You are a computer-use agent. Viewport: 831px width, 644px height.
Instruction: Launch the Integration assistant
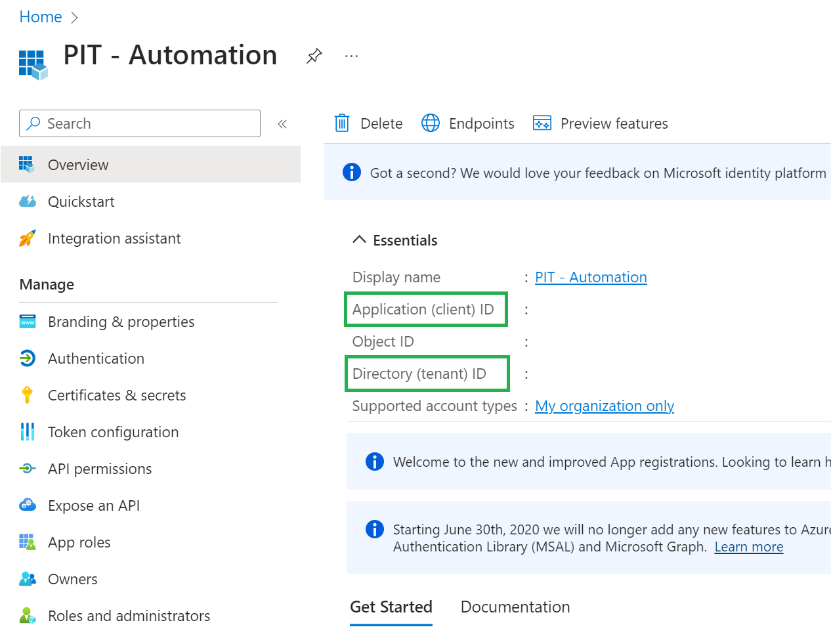pos(115,238)
